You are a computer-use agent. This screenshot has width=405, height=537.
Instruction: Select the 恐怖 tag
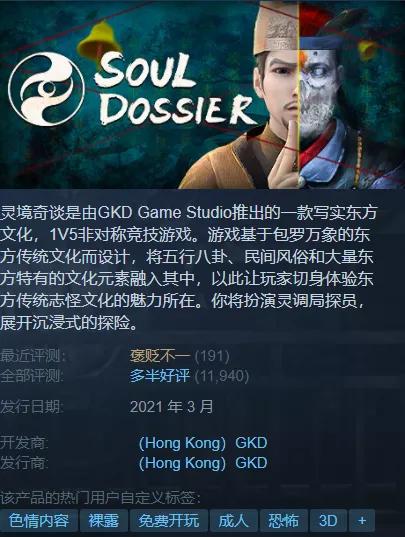pyautogui.click(x=283, y=521)
